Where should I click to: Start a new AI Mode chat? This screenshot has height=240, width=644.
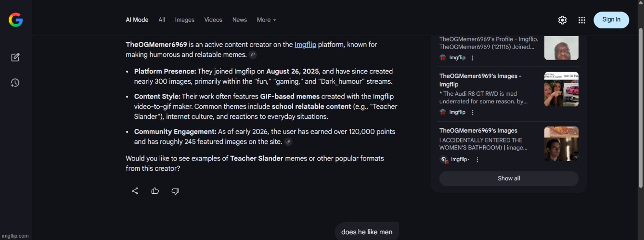[15, 57]
